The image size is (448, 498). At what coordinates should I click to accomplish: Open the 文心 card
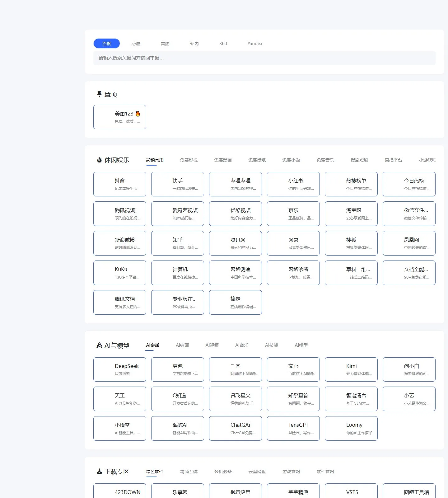click(293, 369)
